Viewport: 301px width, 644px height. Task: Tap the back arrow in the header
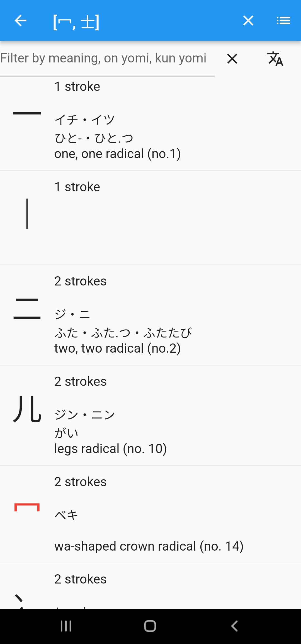click(x=20, y=21)
